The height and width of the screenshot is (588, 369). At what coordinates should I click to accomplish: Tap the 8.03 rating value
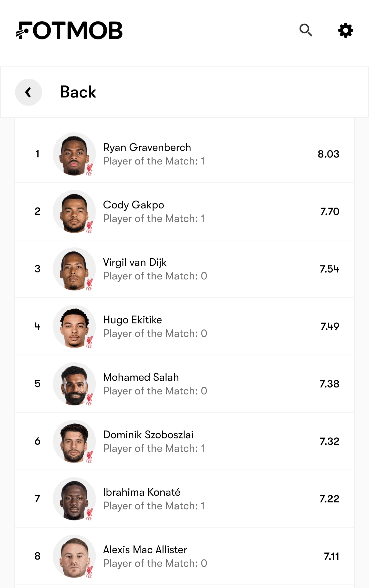[328, 154]
